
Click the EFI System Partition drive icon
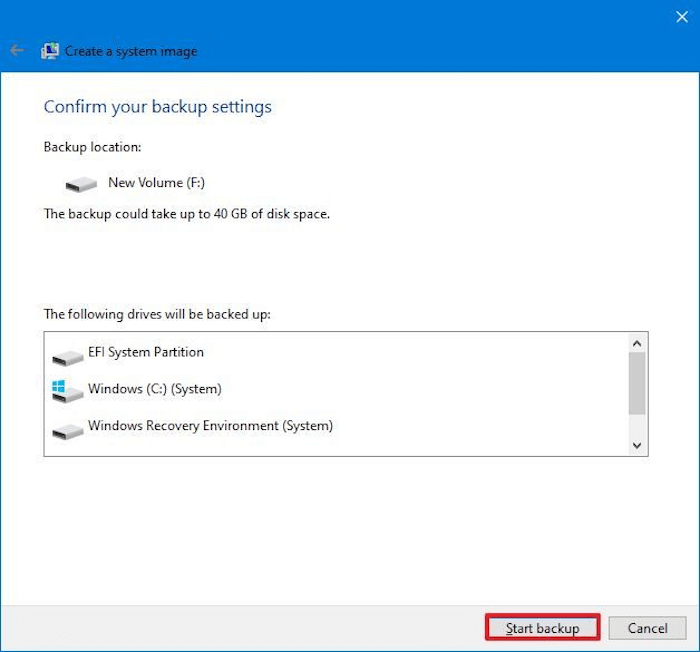pyautogui.click(x=68, y=354)
